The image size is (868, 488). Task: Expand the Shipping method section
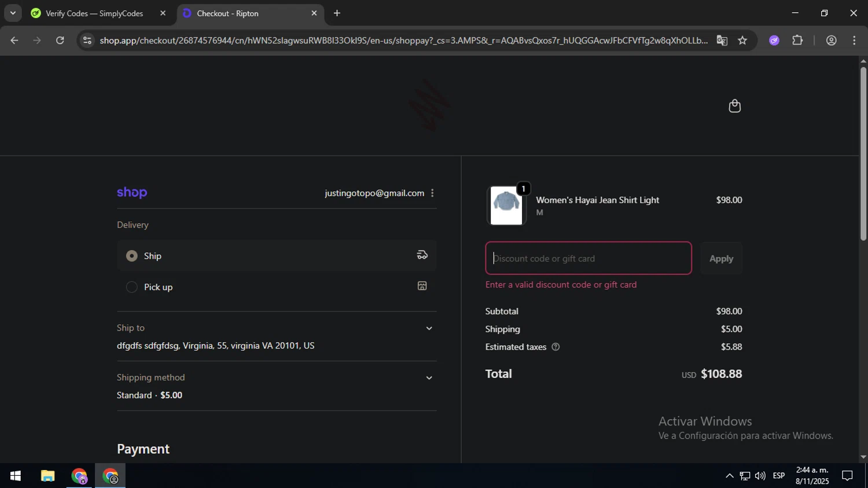tap(429, 378)
